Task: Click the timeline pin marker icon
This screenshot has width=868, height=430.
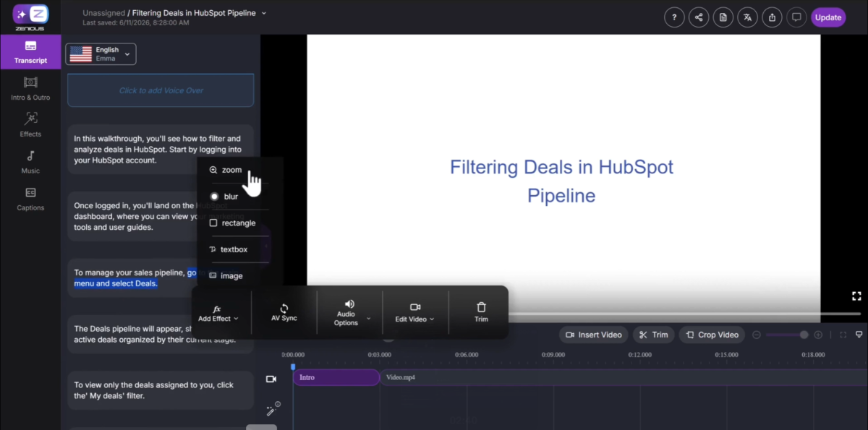Action: (x=859, y=335)
